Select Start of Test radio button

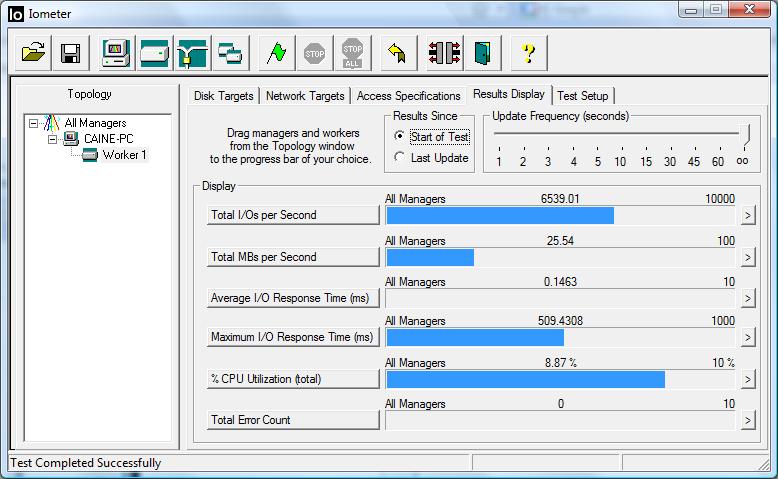pos(399,136)
